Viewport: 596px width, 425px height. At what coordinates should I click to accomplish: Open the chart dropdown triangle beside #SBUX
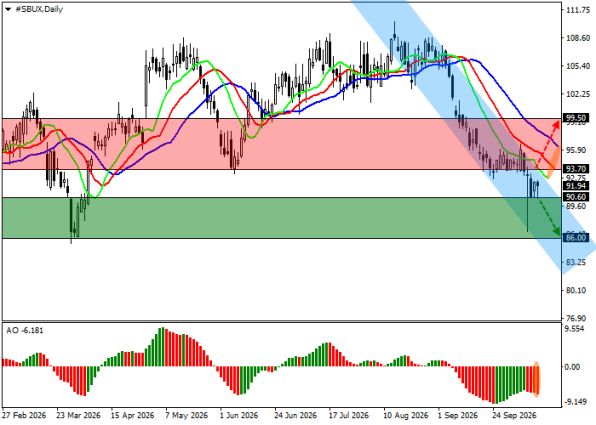[8, 10]
